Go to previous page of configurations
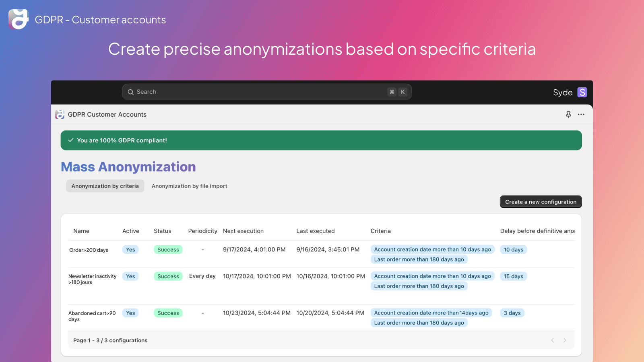Image resolution: width=644 pixels, height=362 pixels. [x=553, y=340]
